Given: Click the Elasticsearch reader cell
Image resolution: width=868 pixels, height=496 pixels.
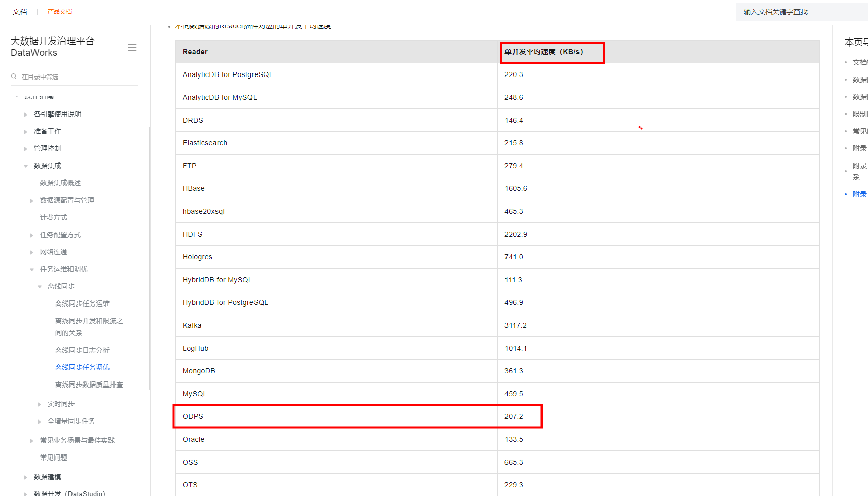Looking at the screenshot, I should (x=337, y=143).
